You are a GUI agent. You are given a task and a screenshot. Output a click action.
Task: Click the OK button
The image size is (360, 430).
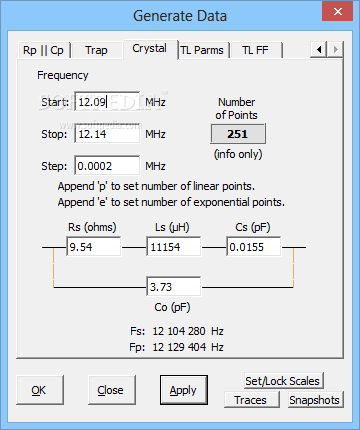pos(40,390)
